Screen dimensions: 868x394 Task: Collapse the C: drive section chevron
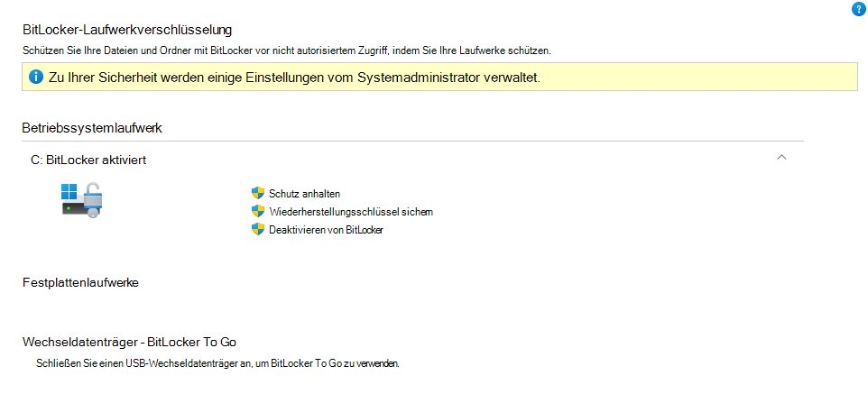coord(781,157)
